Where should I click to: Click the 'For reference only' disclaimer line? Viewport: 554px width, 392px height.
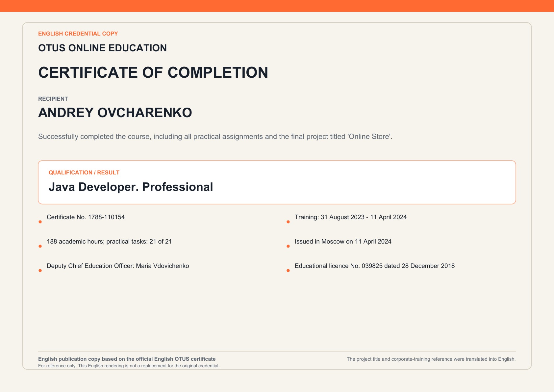tap(129, 366)
